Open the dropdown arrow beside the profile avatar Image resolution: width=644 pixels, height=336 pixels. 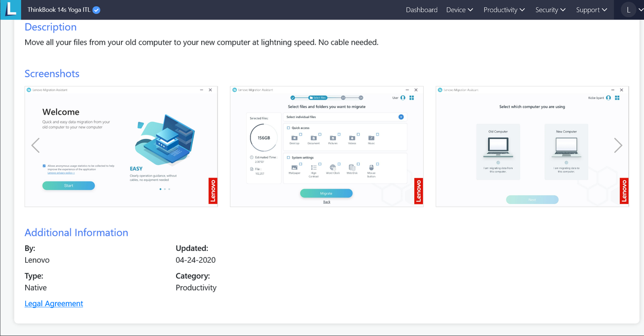(641, 10)
